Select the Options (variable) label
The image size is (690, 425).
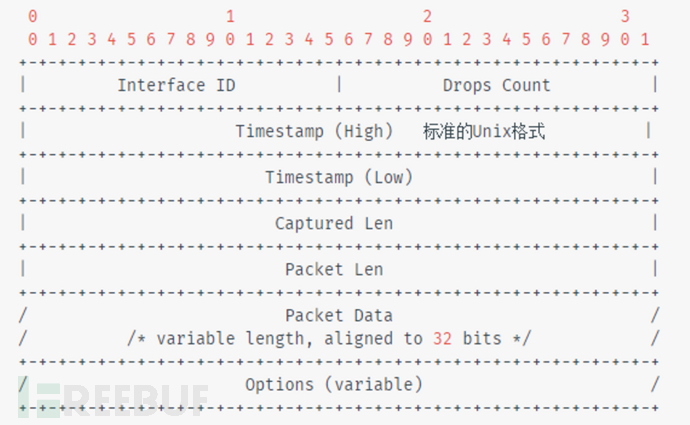[334, 384]
